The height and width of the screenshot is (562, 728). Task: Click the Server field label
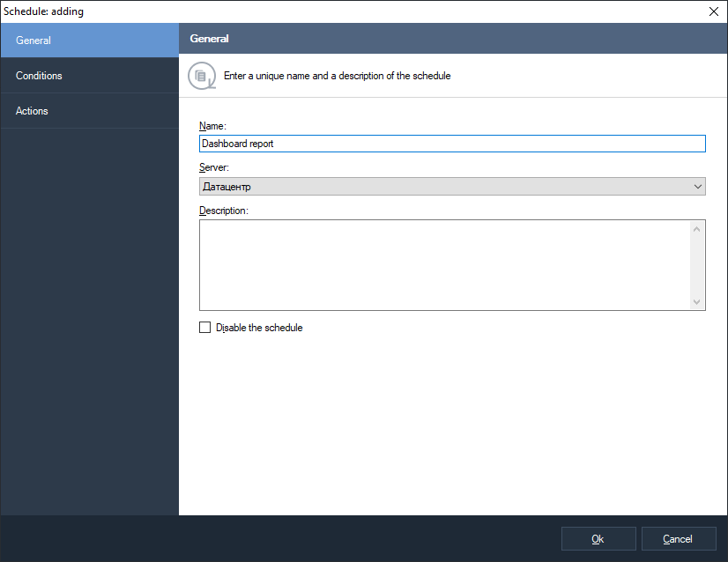214,167
